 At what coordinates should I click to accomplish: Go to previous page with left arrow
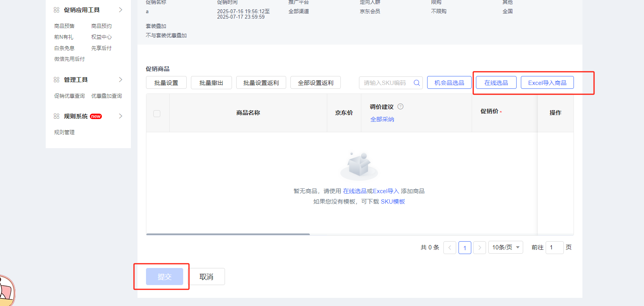[x=450, y=247]
